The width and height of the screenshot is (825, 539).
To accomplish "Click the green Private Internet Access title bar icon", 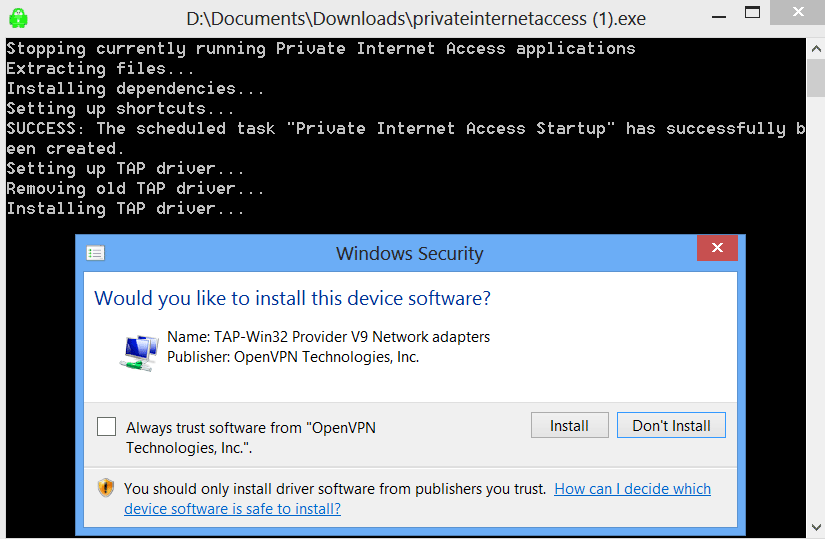I will (x=18, y=18).
